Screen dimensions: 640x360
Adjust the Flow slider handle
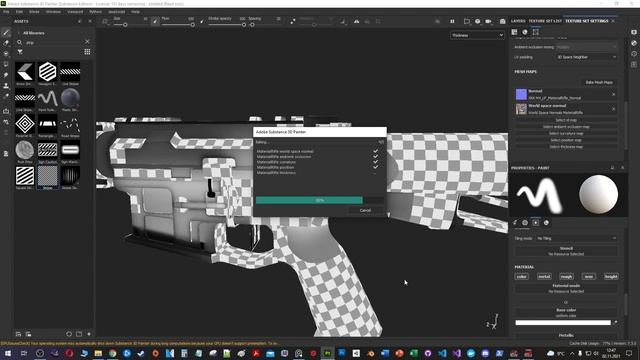click(x=192, y=25)
